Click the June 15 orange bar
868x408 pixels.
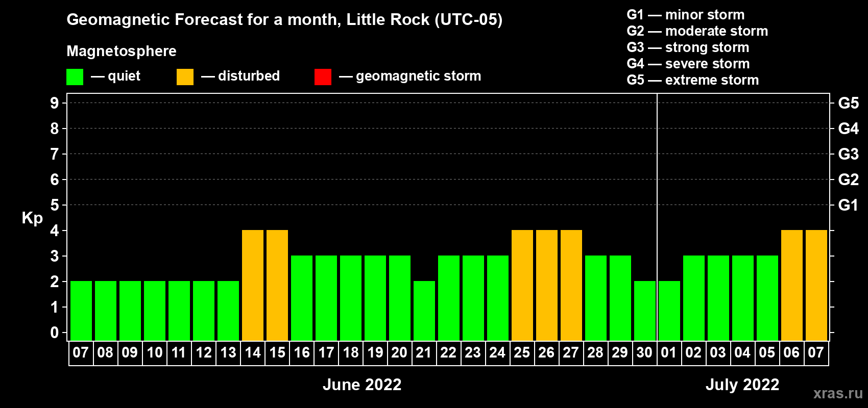277,285
